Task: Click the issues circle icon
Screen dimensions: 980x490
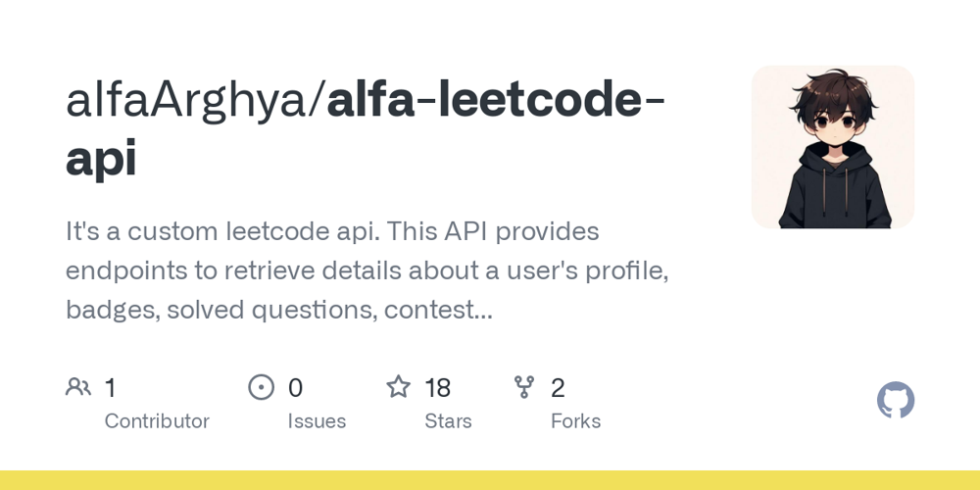Action: point(262,387)
